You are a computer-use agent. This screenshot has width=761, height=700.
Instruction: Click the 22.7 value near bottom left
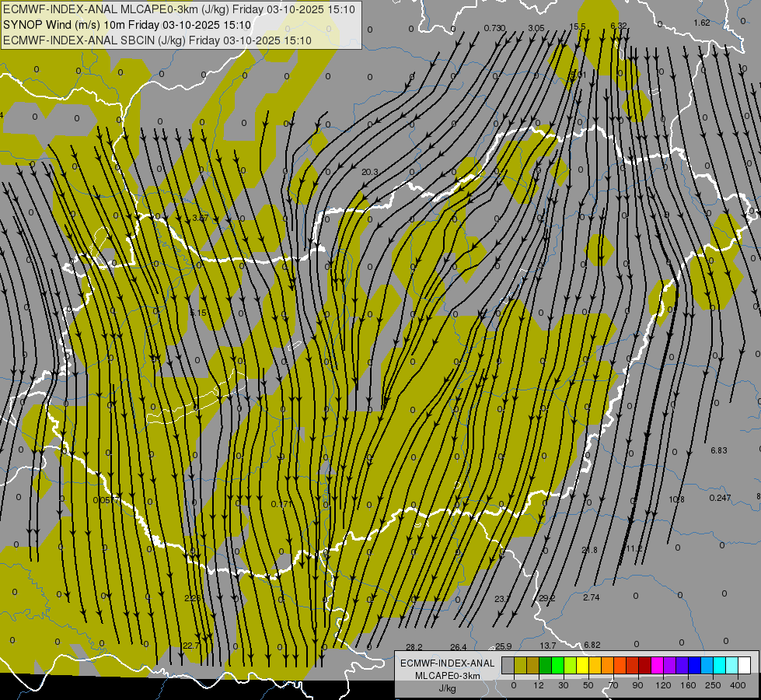coord(191,646)
